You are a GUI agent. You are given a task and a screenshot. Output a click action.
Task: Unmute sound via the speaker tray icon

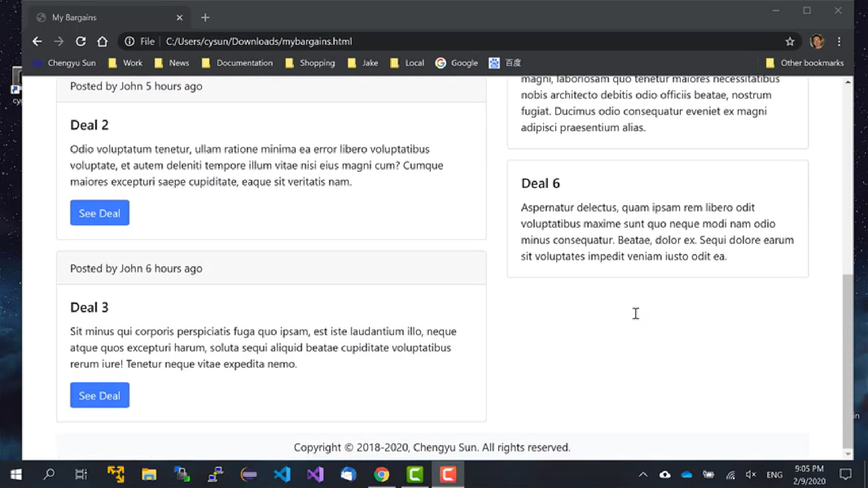(751, 474)
